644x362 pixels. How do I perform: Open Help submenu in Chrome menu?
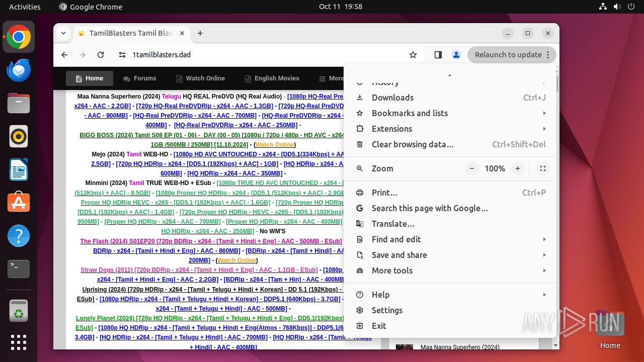(x=451, y=295)
